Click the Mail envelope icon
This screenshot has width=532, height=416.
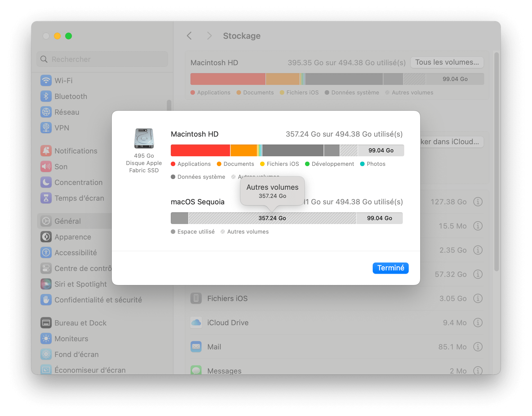tap(196, 347)
